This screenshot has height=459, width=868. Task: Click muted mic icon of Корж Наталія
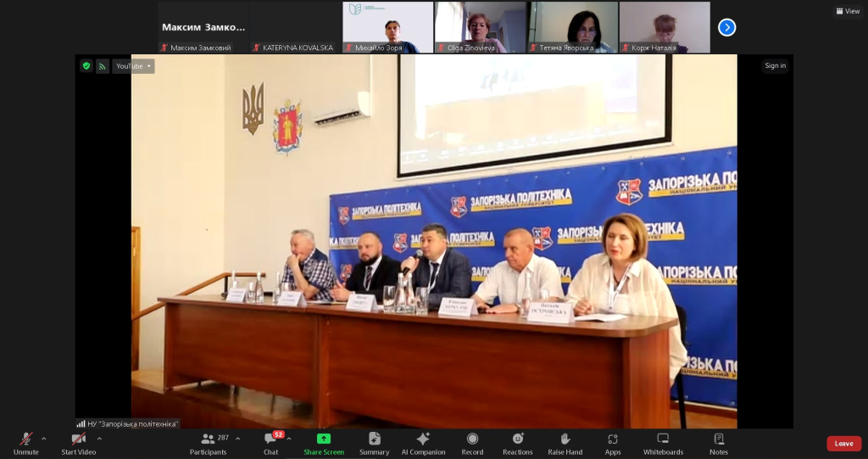click(x=626, y=48)
